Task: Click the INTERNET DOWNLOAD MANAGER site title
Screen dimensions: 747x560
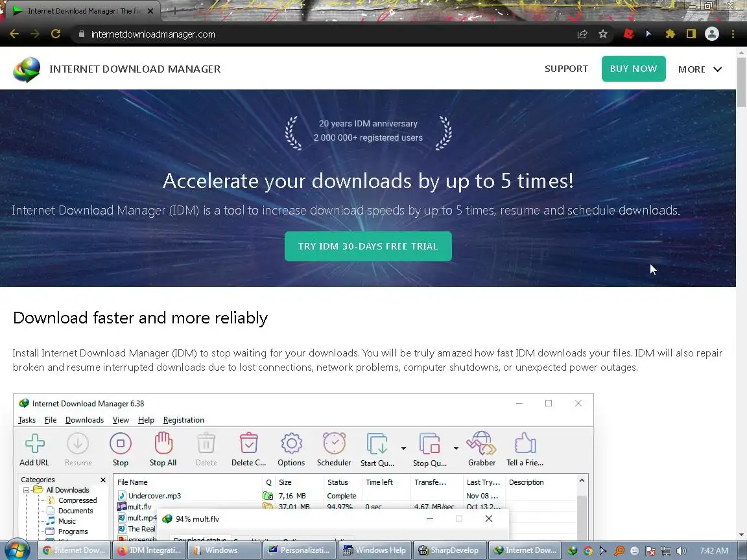Action: [x=135, y=69]
